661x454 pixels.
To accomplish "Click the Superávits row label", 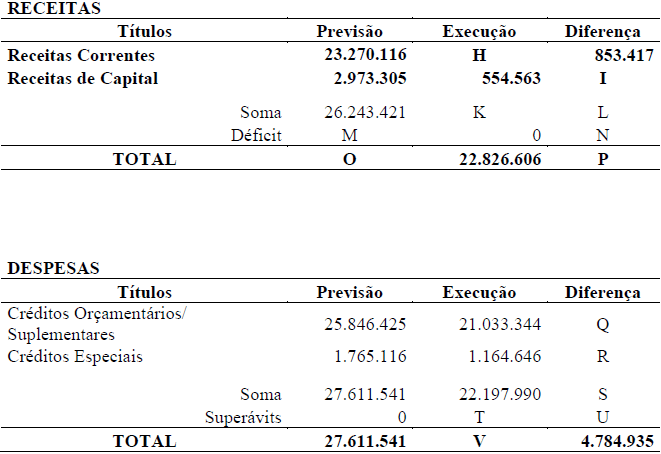I will point(243,417).
